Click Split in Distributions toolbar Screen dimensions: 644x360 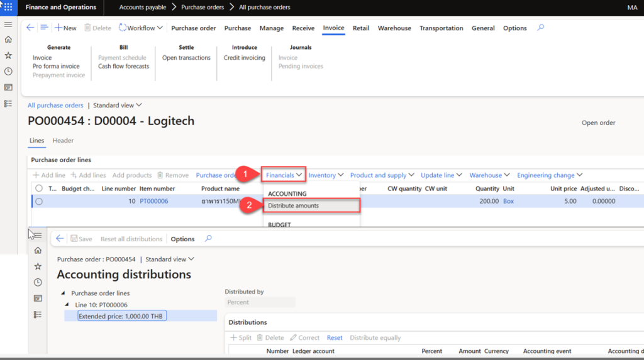click(x=241, y=338)
